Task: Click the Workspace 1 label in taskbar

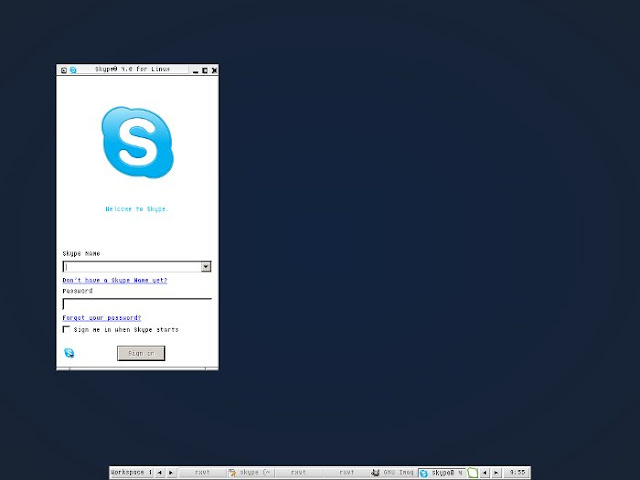Action: point(131,472)
